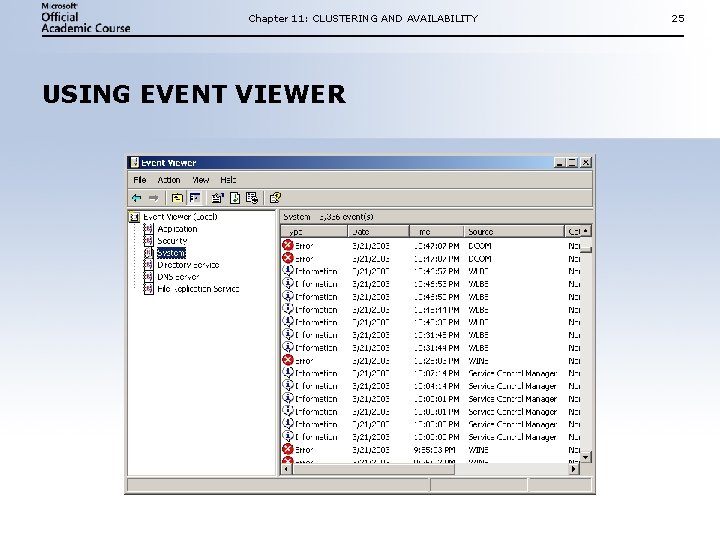Click the Event Viewer title bar icon

point(134,163)
